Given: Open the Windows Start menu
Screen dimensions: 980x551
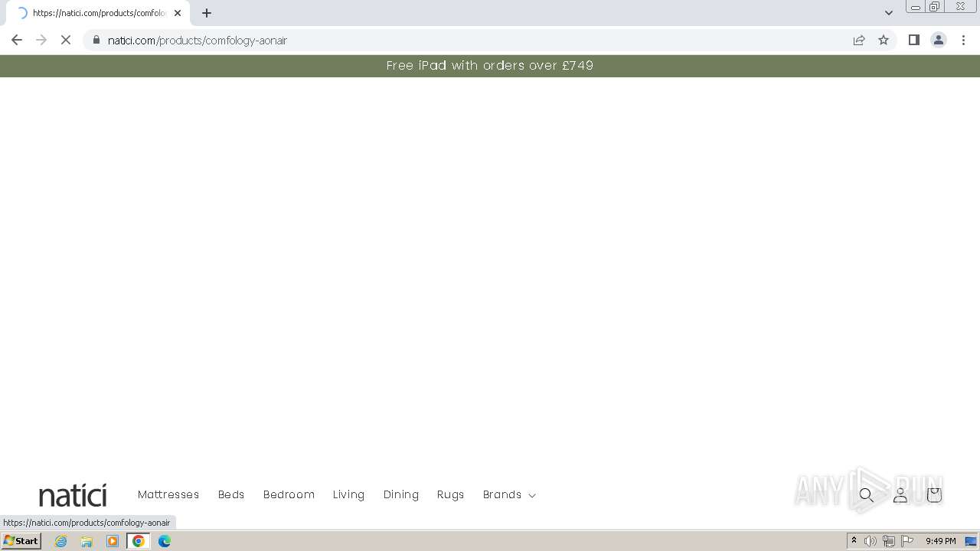Looking at the screenshot, I should [x=21, y=541].
